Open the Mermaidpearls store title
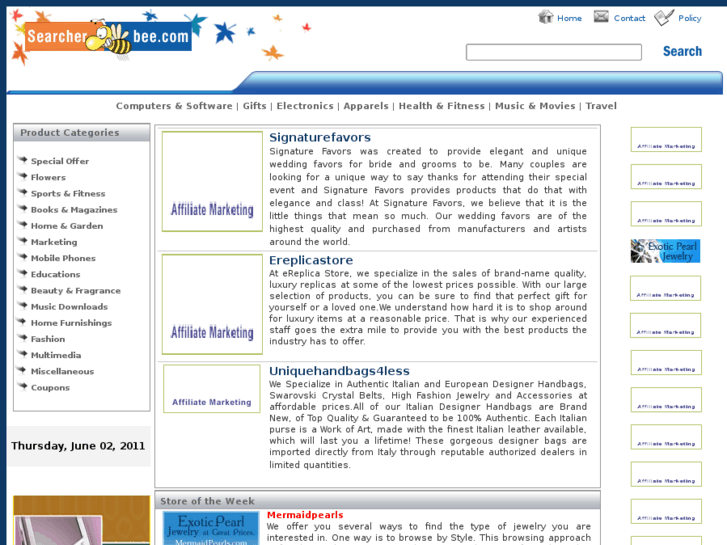727x545 pixels. pos(305,515)
